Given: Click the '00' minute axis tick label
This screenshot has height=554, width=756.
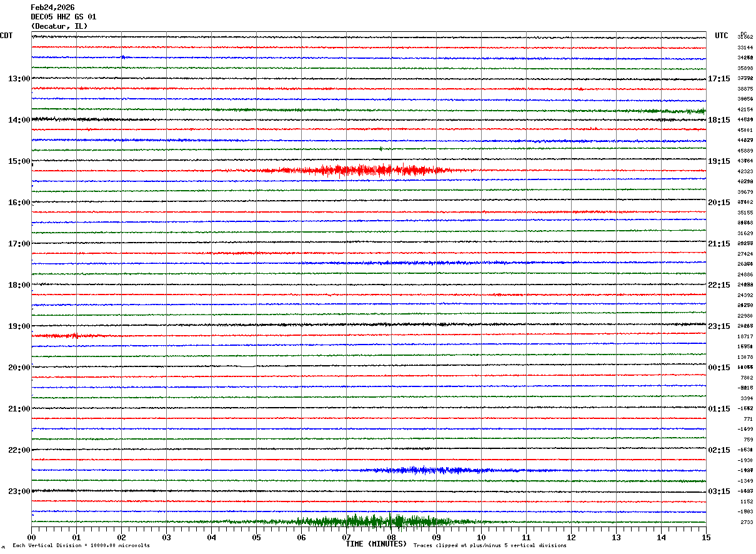Looking at the screenshot, I should click(x=31, y=537).
